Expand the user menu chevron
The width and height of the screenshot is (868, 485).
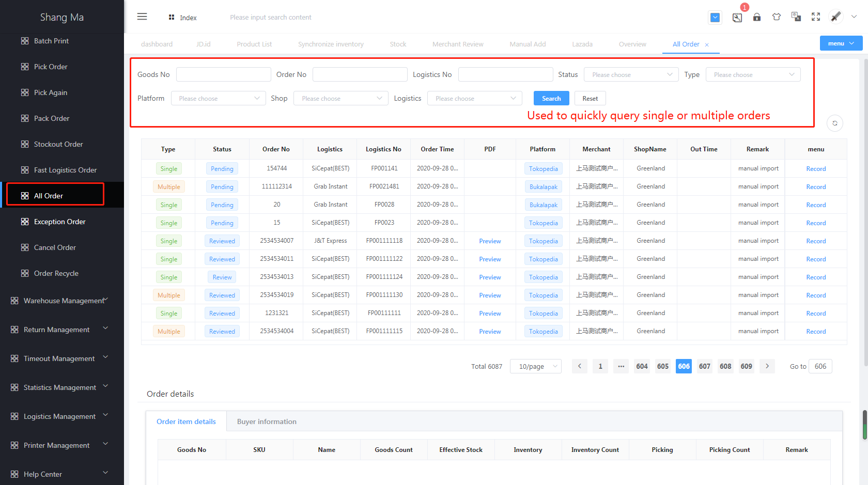coord(854,17)
